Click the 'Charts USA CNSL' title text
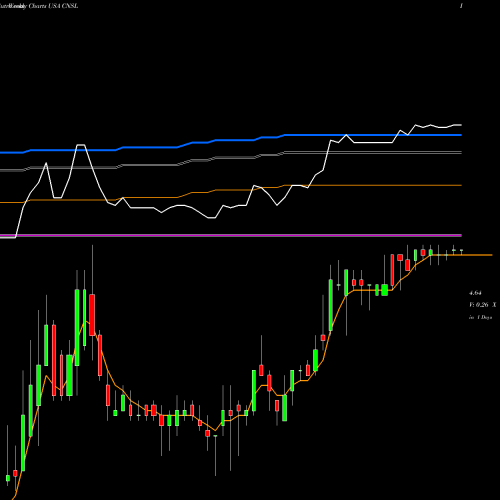The width and height of the screenshot is (500, 500). click(x=53, y=6)
